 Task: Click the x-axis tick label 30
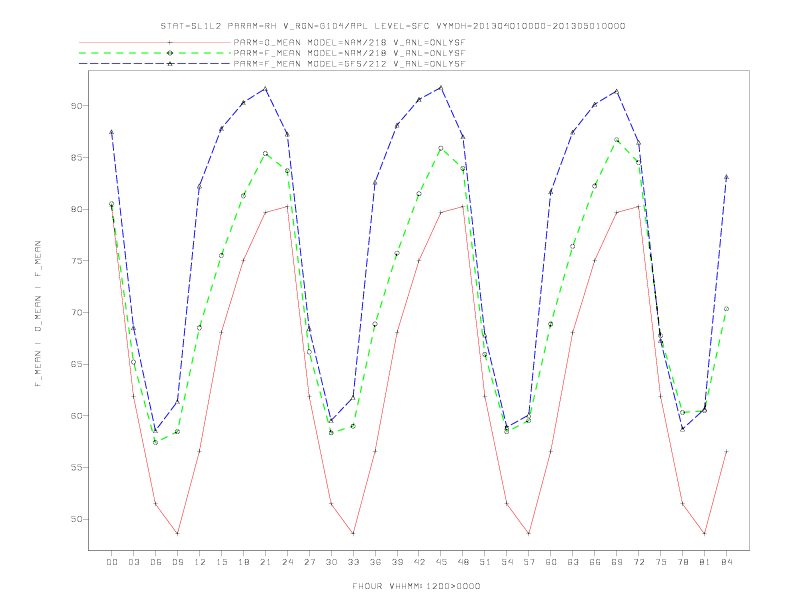click(x=331, y=562)
